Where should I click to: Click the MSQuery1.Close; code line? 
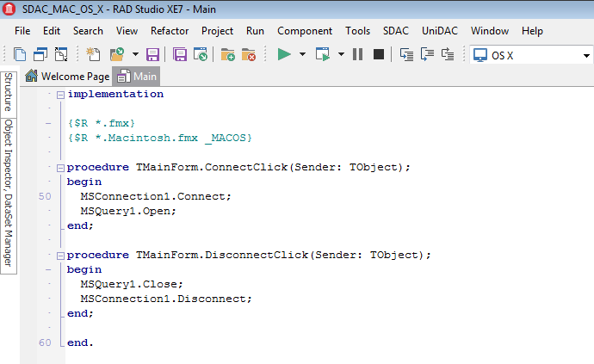[x=132, y=284]
